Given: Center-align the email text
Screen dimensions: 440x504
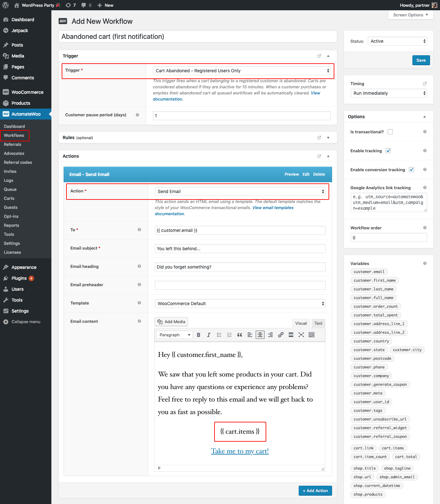Looking at the screenshot, I should click(260, 335).
